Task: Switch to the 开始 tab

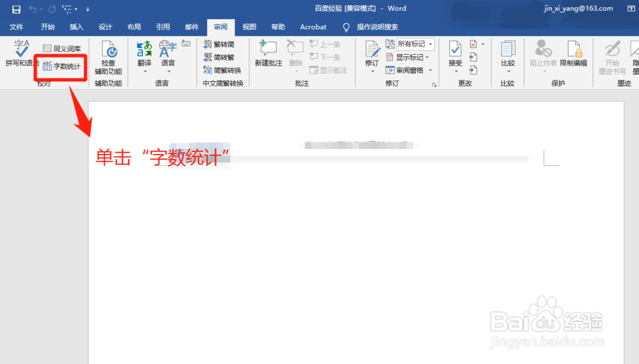Action: tap(48, 27)
